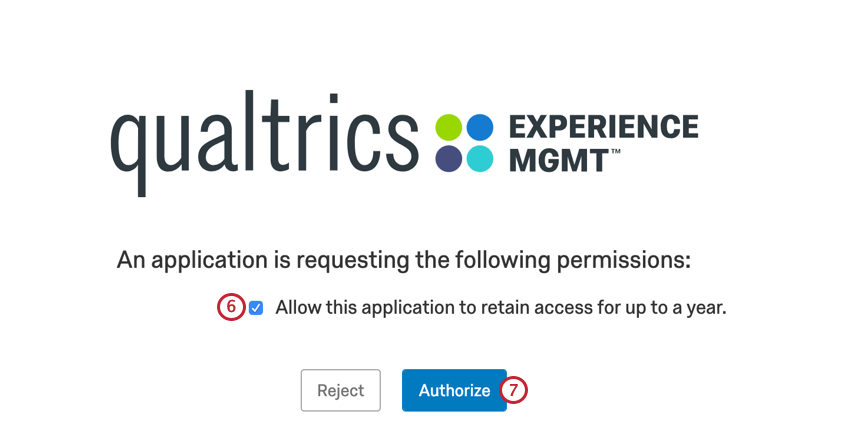Image resolution: width=850 pixels, height=425 pixels.
Task: Click the word MGMT in the logo
Action: [x=559, y=159]
